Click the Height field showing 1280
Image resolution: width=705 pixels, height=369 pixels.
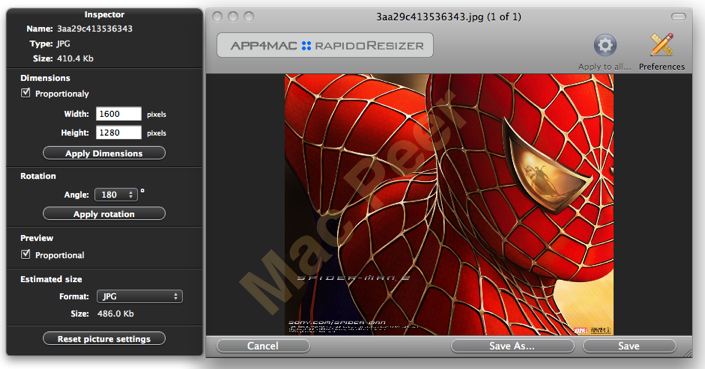119,133
